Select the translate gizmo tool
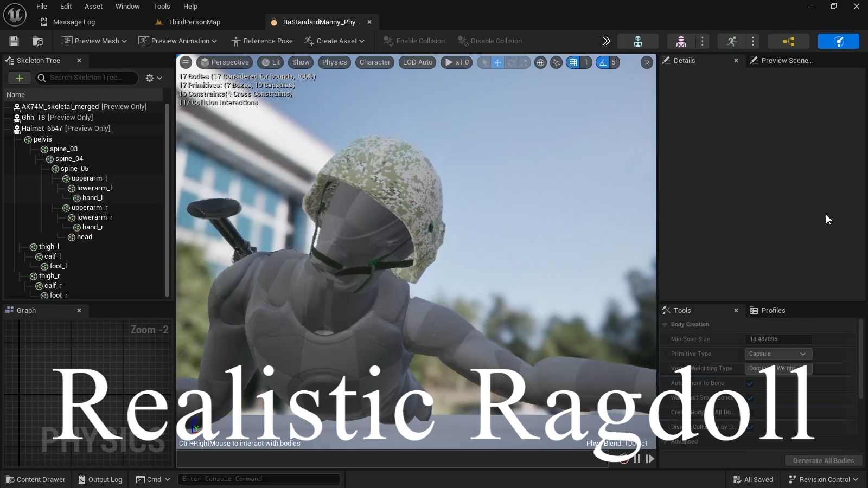The width and height of the screenshot is (868, 488). (x=497, y=62)
